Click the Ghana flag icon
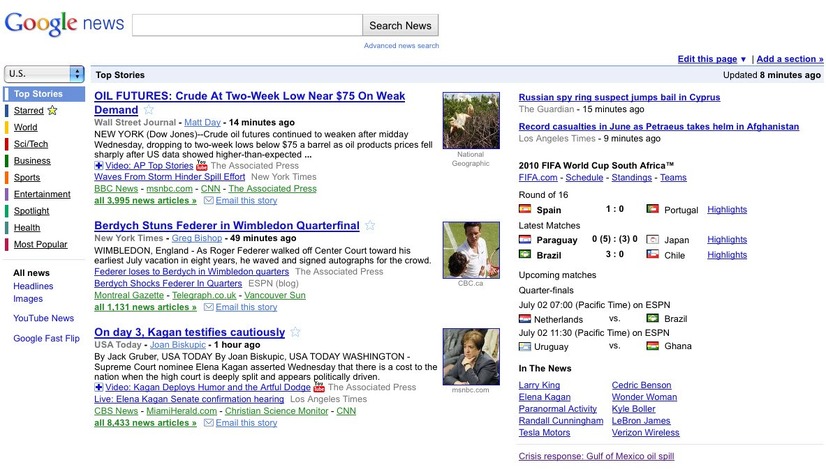This screenshot has width=826, height=469. coord(652,346)
